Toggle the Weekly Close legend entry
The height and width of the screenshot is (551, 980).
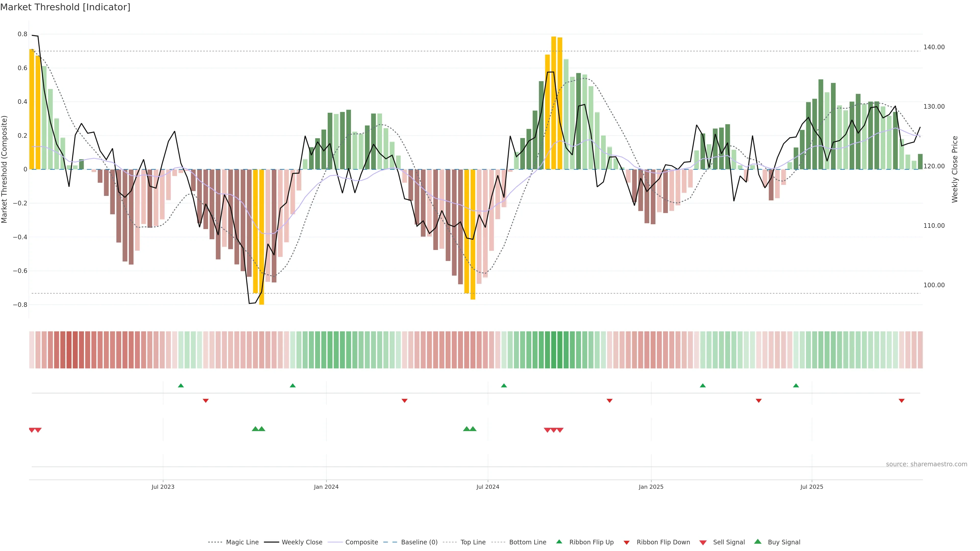pyautogui.click(x=302, y=542)
